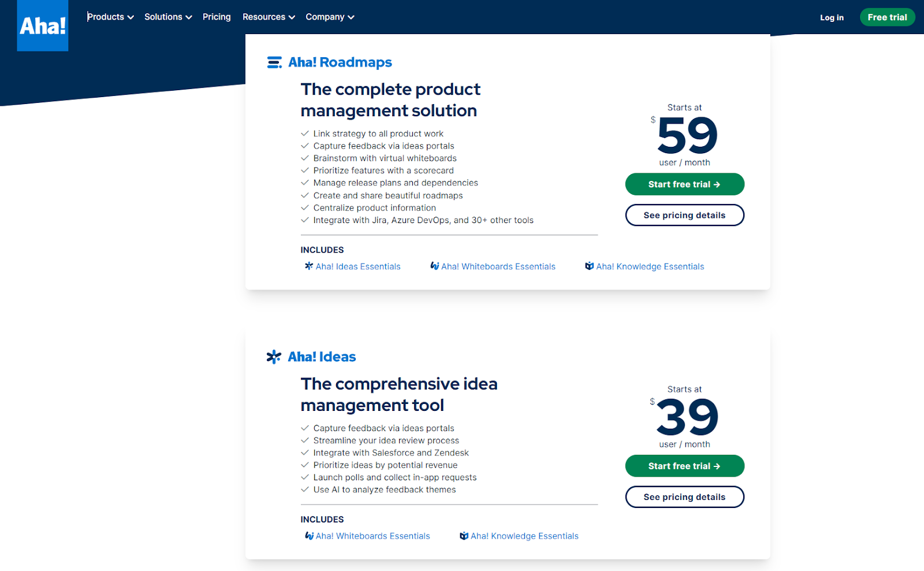Click the Log in link
924x571 pixels.
(832, 17)
